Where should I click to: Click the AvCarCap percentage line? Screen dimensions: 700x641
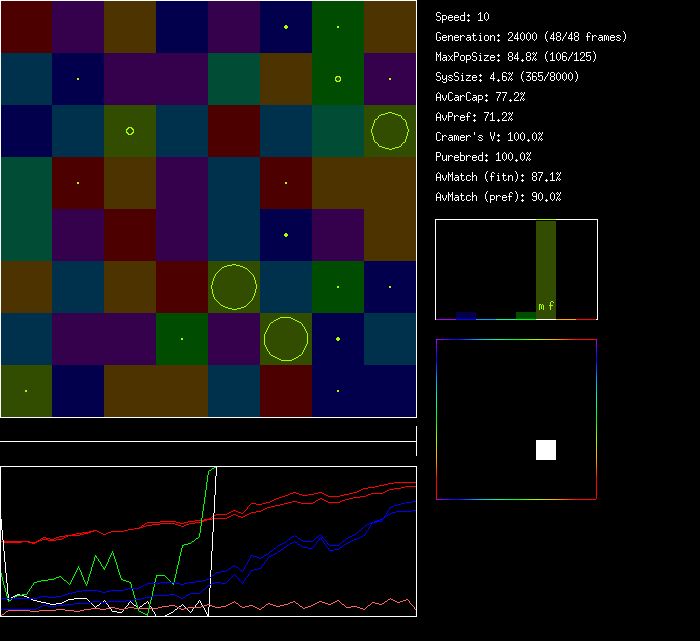480,97
